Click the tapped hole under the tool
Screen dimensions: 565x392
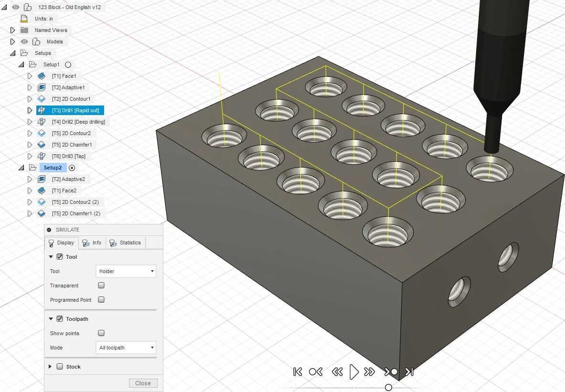490,170
